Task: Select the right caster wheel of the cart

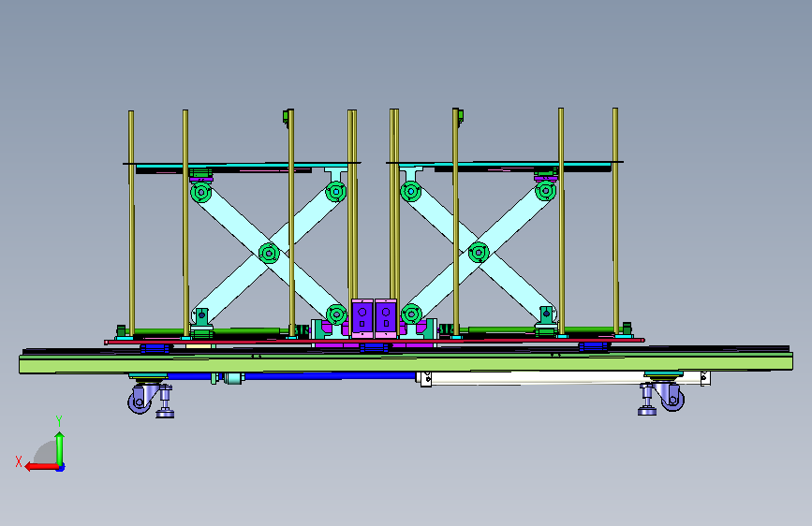Action: [x=673, y=399]
